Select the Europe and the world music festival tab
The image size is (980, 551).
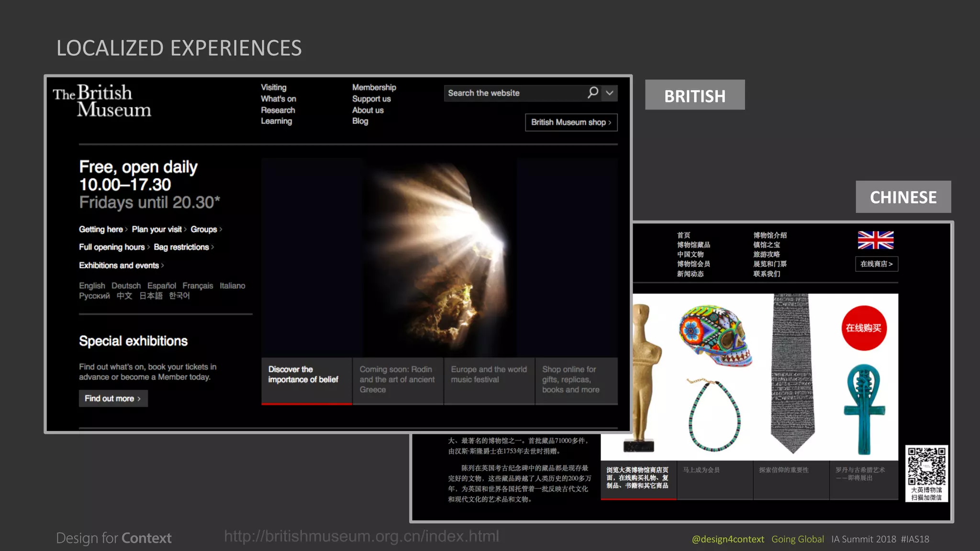pos(490,381)
